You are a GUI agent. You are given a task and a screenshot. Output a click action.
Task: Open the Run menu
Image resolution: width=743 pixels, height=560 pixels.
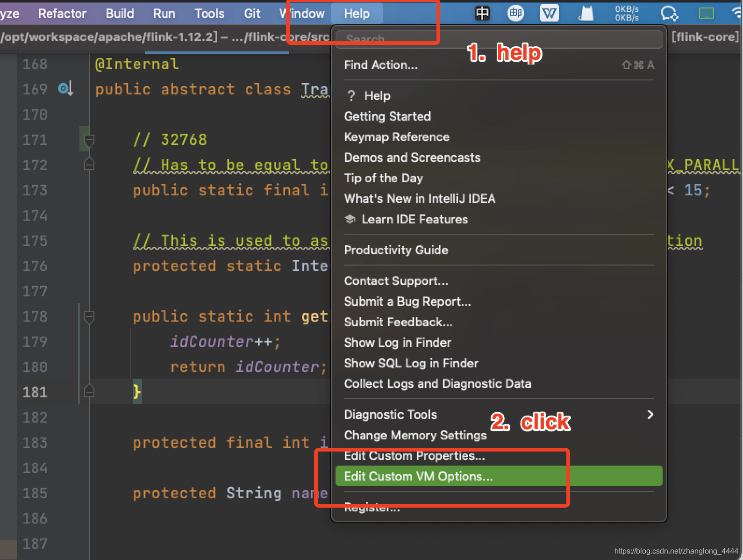pyautogui.click(x=164, y=14)
